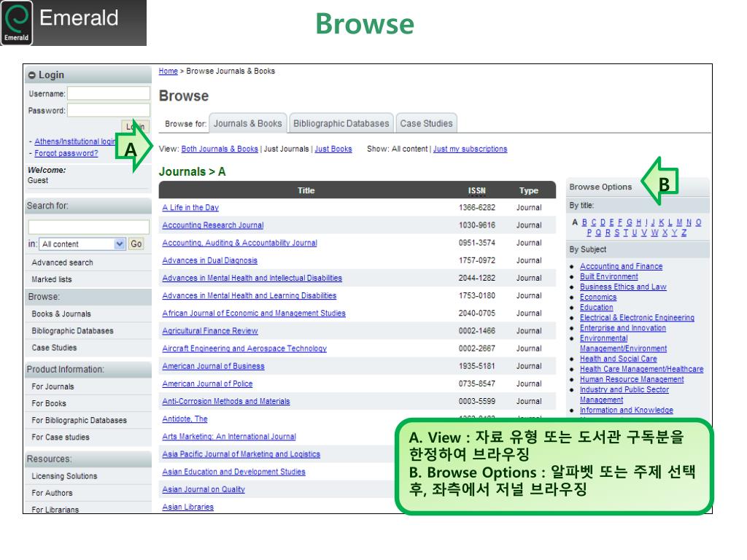Open For Case studies product info
This screenshot has height=560, width=747.
(61, 437)
